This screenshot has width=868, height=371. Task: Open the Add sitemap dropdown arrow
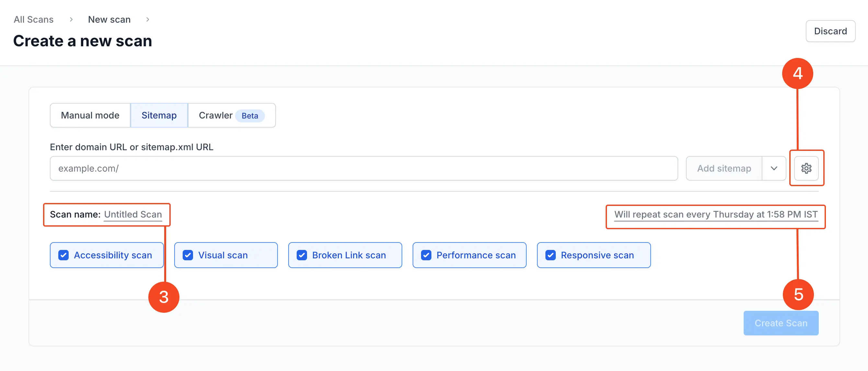(774, 168)
